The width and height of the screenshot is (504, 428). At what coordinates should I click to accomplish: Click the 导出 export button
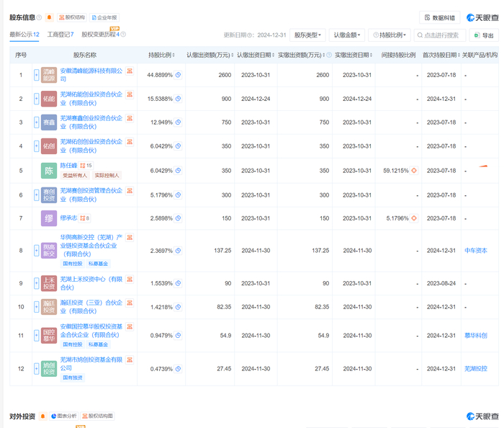(x=484, y=35)
